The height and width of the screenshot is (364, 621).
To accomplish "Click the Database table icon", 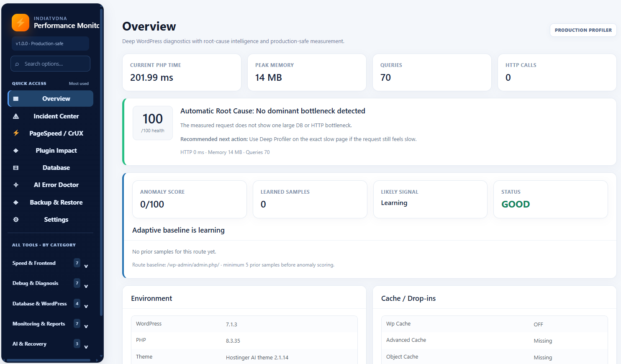I will (16, 168).
